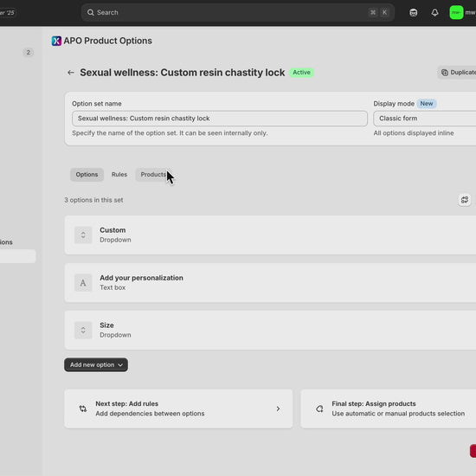Screen dimensions: 476x476
Task: Open the Sidekick assistant icon in top bar
Action: pos(413,12)
